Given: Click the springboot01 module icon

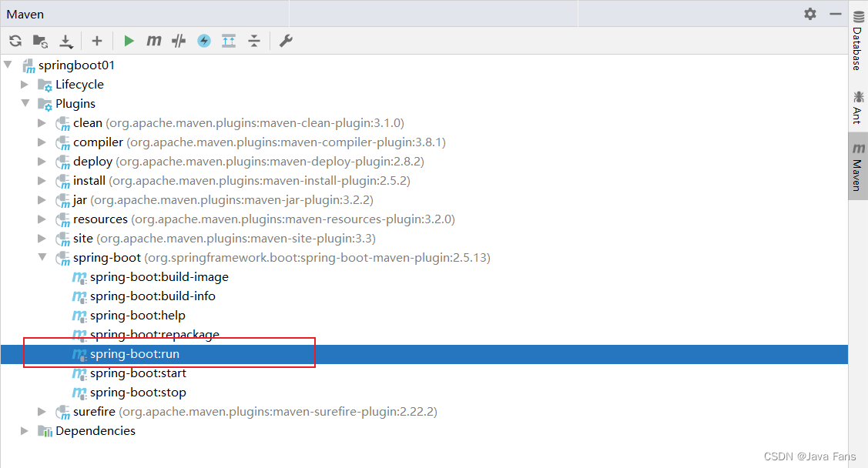Looking at the screenshot, I should click(28, 66).
